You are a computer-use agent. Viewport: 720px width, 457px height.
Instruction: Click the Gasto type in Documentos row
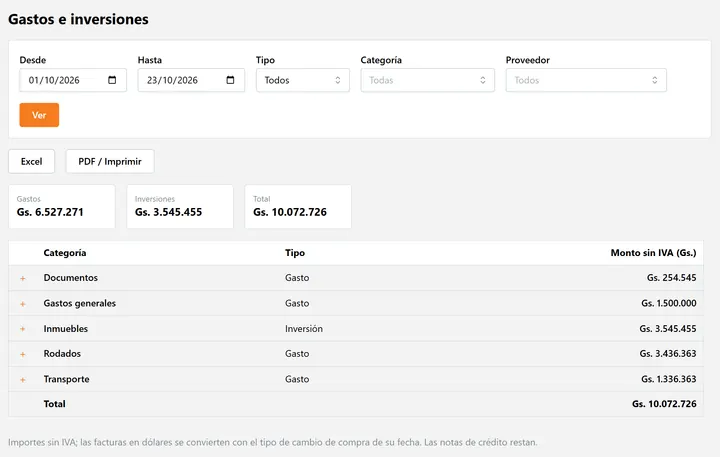pyautogui.click(x=297, y=278)
